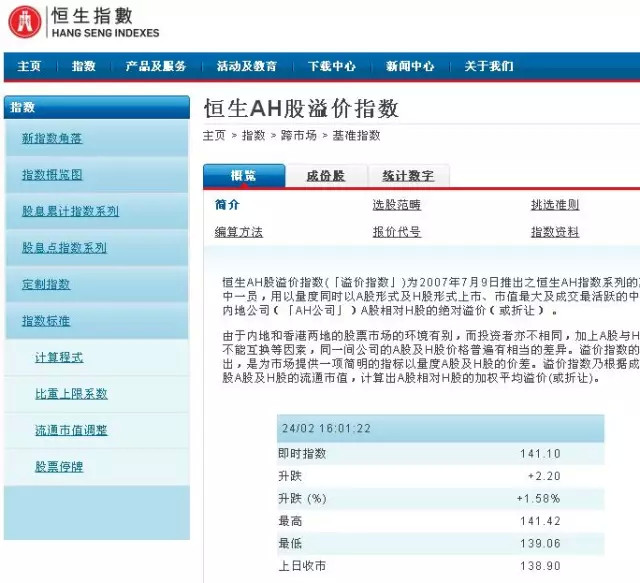Viewport: 640px width, 583px height.
Task: Open 下载中心 in the navigation bar
Action: (x=331, y=66)
